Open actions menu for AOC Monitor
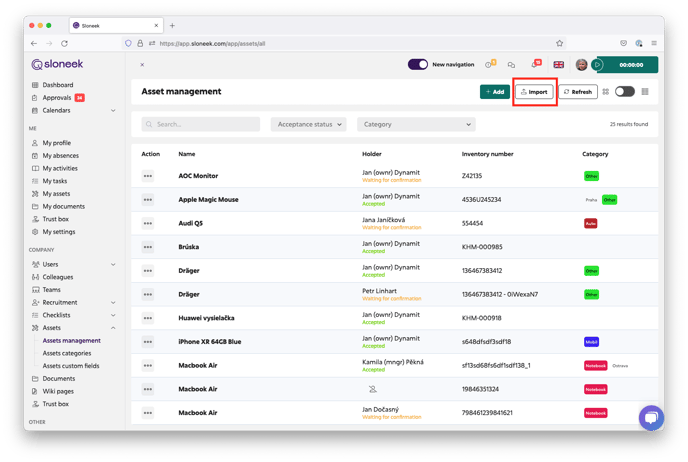Screen dimensions: 688x462 [148, 176]
